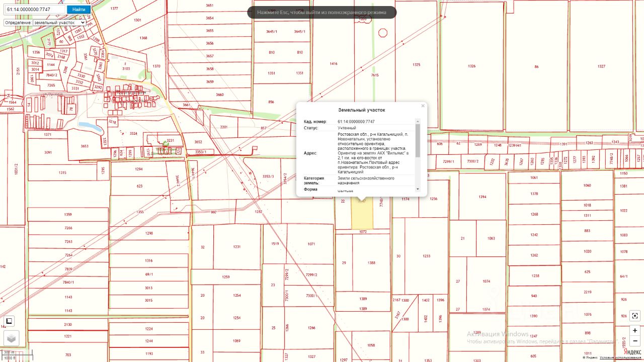
Task: Click parcel number 1233
Action: [426, 256]
